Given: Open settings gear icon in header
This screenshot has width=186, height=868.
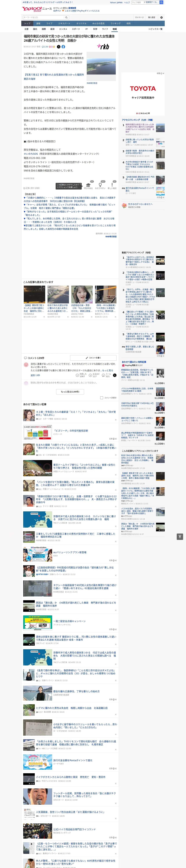Looking at the screenshot, I should point(161,18).
